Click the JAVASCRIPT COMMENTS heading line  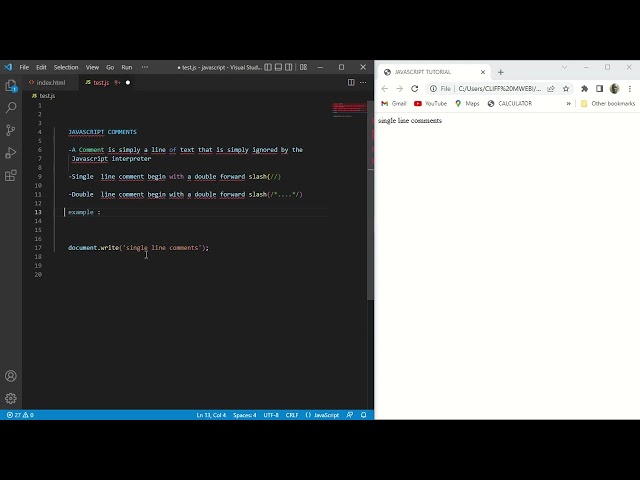coord(102,132)
